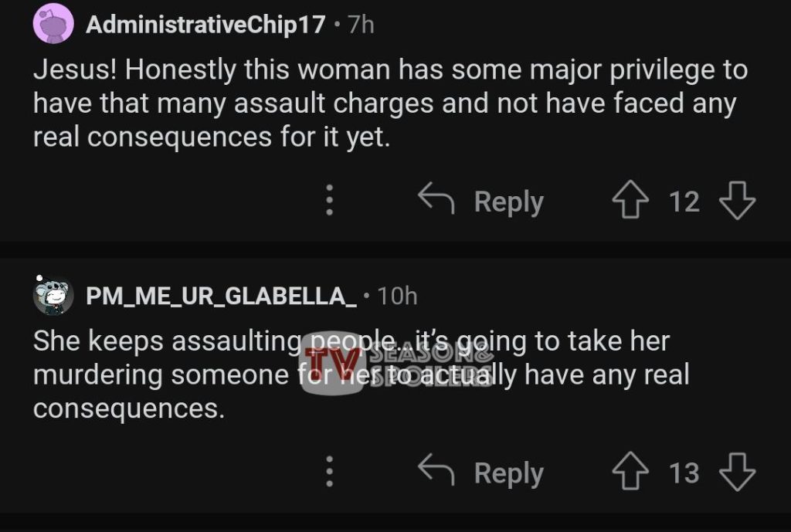
Task: Visit the PM_ME_UR_GLABELLA_ username profile
Action: [221, 295]
